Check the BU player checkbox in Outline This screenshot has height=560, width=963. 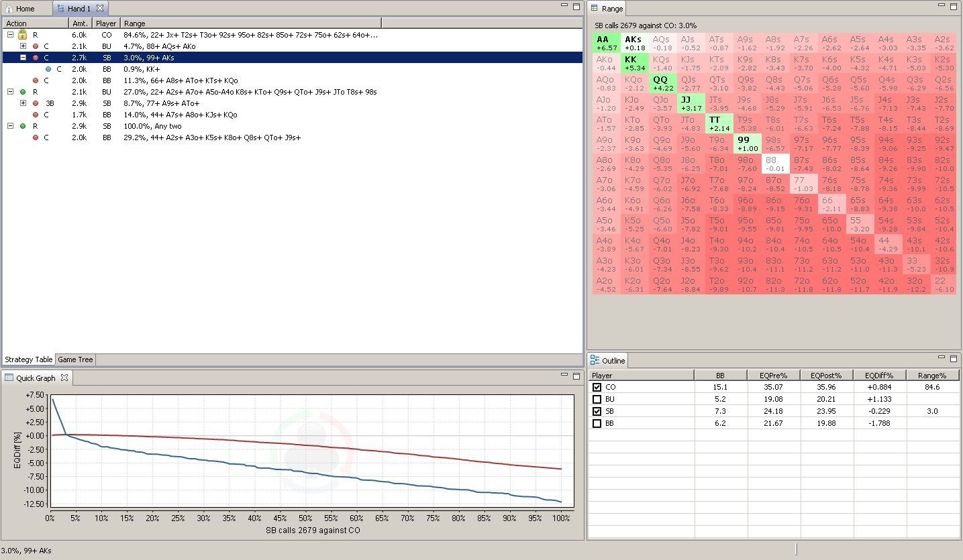[x=597, y=399]
